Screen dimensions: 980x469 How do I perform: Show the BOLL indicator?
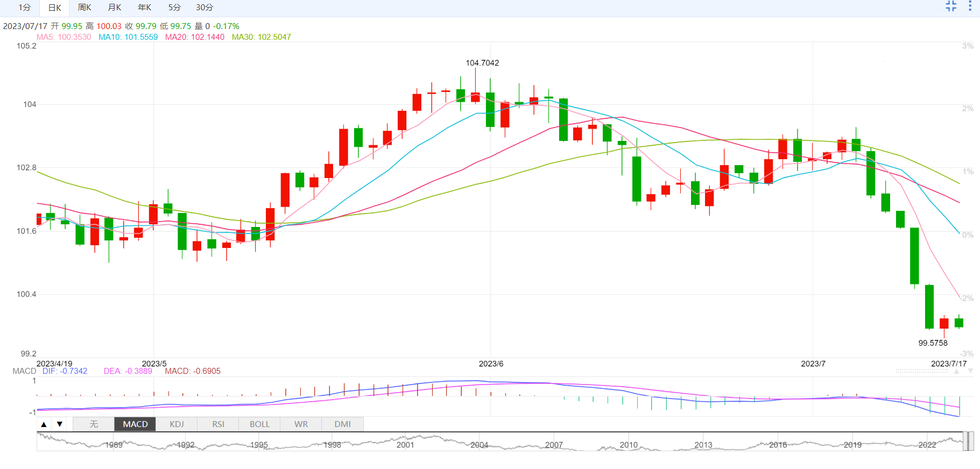(259, 424)
